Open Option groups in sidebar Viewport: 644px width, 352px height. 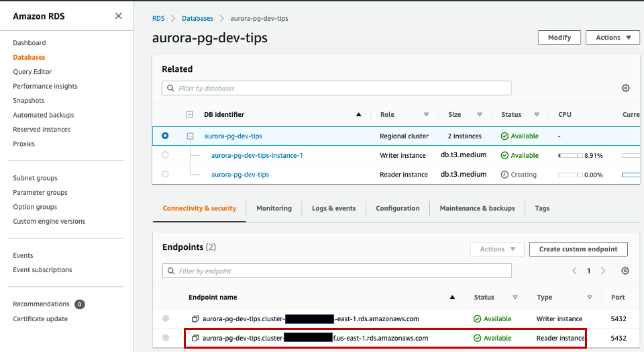(x=35, y=207)
